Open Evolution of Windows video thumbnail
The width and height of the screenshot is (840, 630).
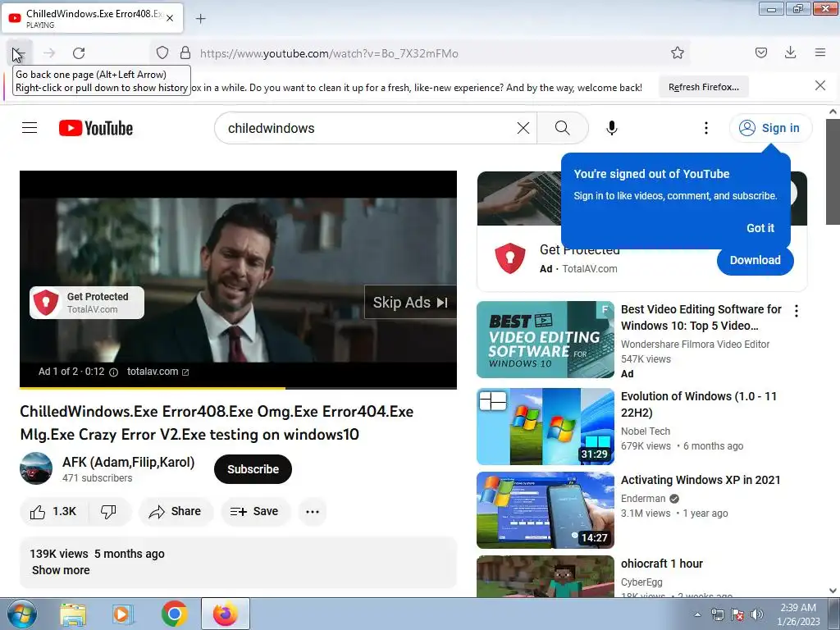tap(546, 427)
